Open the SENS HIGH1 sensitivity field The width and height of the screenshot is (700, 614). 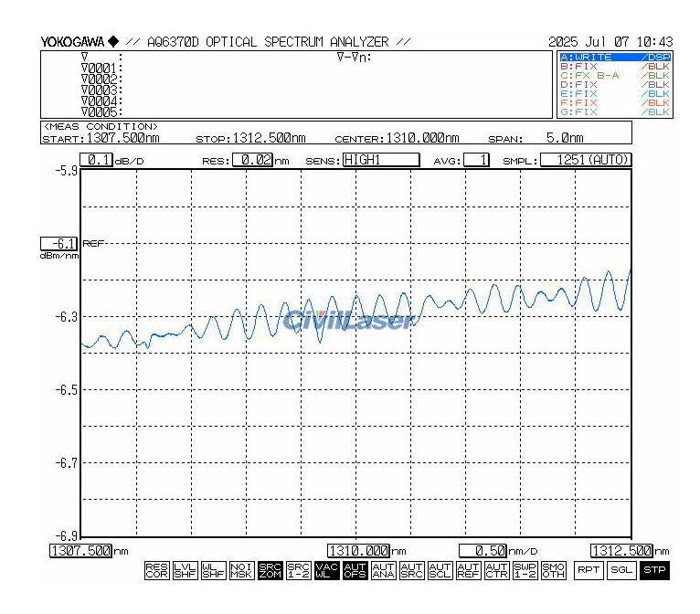(x=380, y=160)
